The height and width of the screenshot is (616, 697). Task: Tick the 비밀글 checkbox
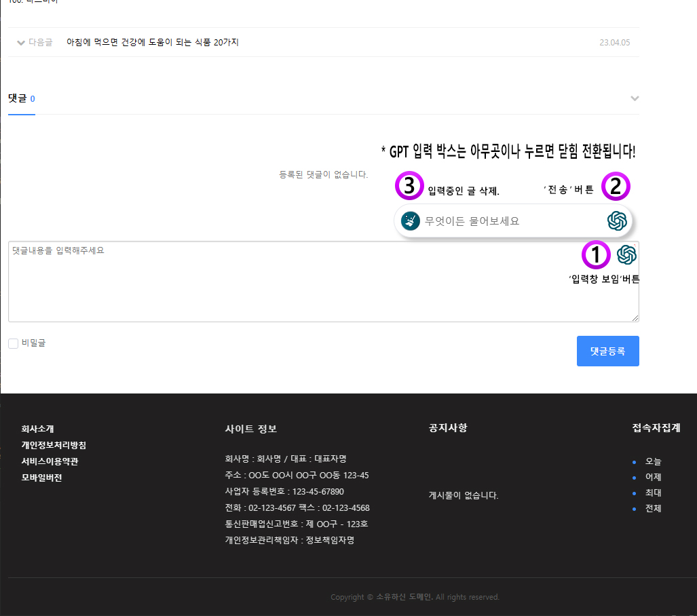tap(14, 344)
